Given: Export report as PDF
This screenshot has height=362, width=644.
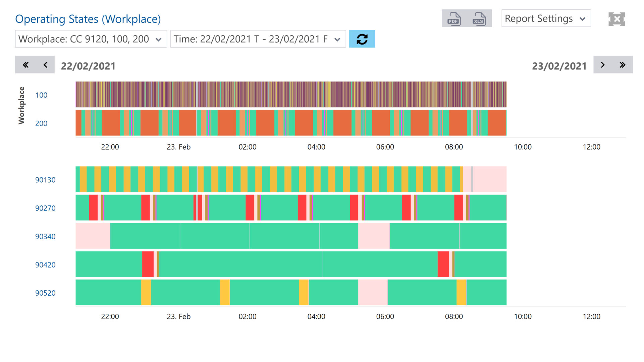Looking at the screenshot, I should [454, 19].
